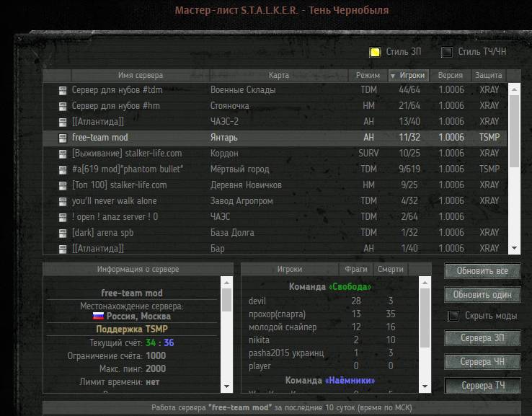Sort server list by 'Режим' header
Screen dimensions: 532x416
click(x=368, y=75)
